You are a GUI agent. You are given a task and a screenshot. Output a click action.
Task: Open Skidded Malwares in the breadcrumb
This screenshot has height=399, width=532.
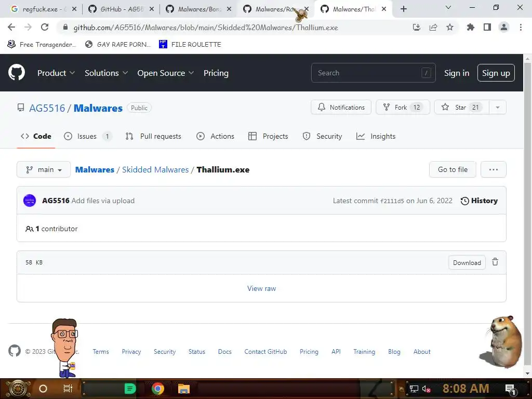(x=155, y=170)
